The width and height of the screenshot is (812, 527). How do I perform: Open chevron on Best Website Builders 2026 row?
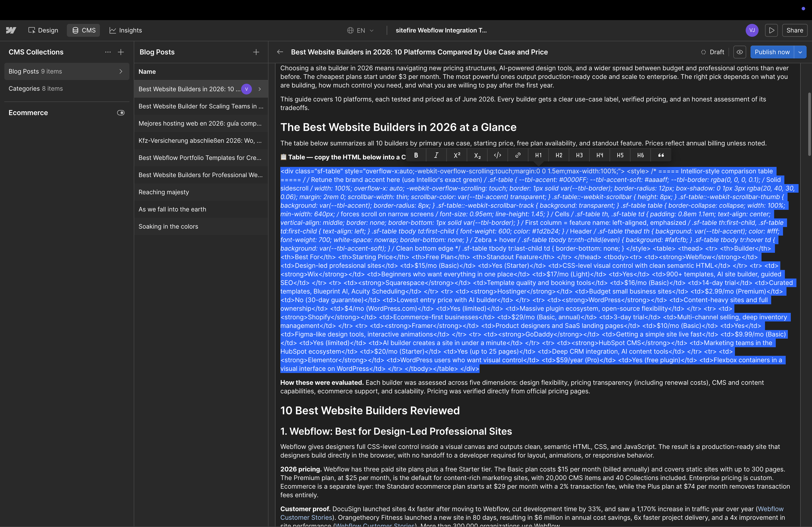[260, 89]
